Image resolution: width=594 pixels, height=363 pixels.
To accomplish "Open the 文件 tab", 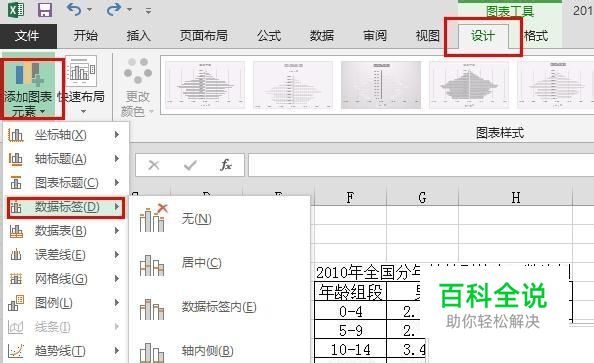I will point(27,36).
